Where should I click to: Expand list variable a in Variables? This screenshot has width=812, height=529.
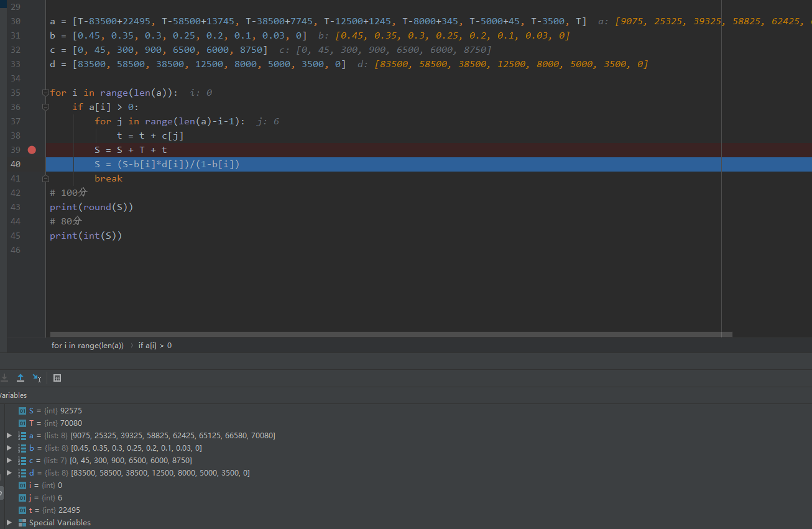[x=9, y=435]
